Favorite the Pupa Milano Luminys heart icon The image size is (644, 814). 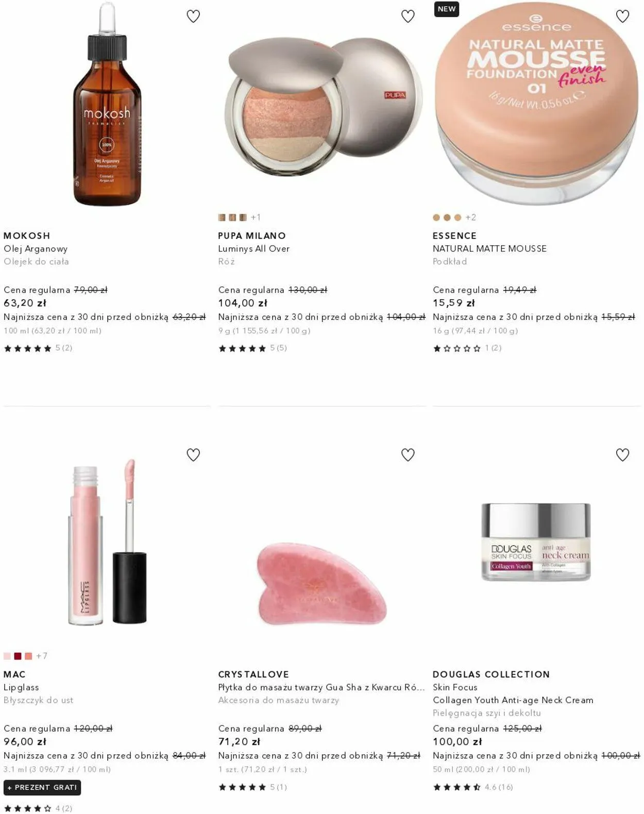point(408,16)
